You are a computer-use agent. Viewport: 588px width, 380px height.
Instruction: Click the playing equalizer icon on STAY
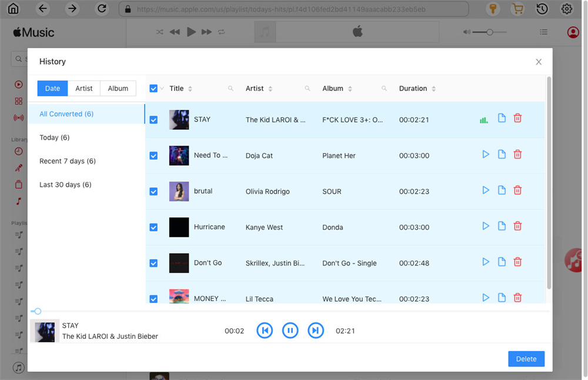484,120
